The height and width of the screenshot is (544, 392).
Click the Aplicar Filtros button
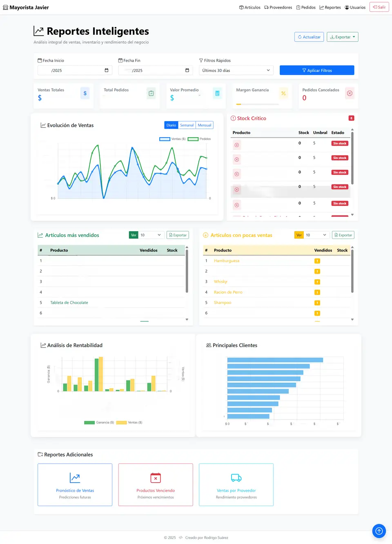317,70
